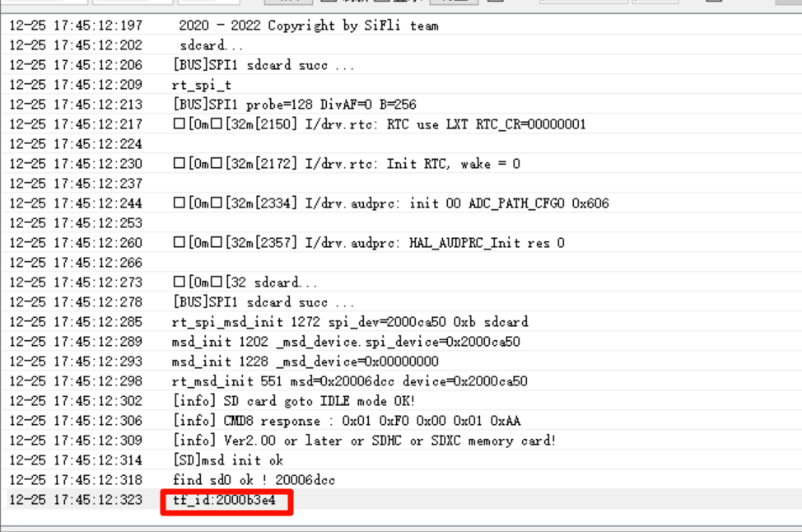The image size is (802, 532).
Task: Click the highlighted tf_id:2000b3e4 text
Action: coord(224,500)
